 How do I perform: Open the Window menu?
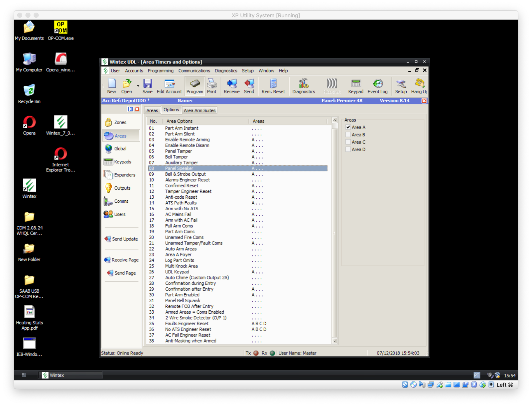266,71
